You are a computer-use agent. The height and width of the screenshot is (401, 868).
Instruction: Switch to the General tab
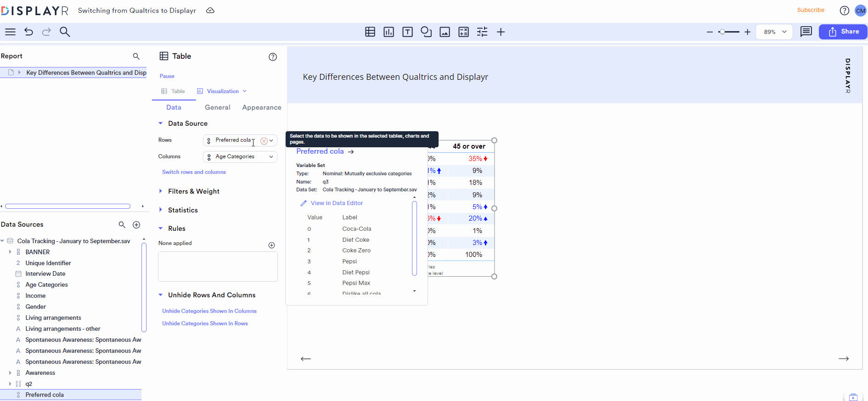tap(218, 107)
